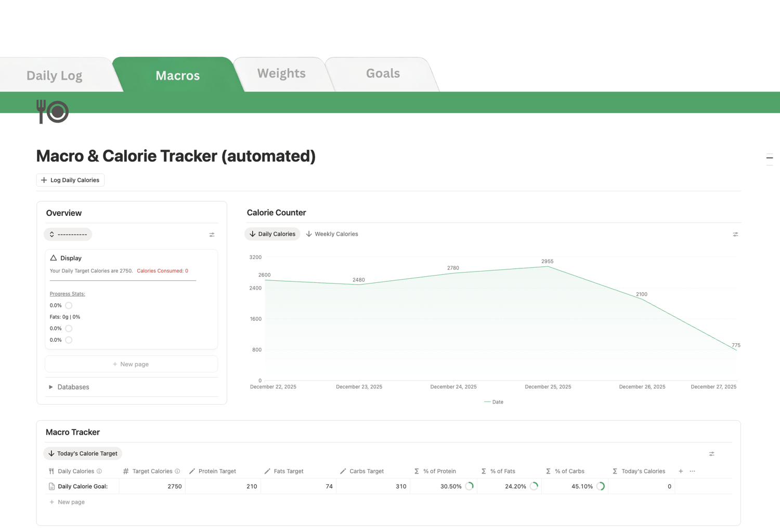Image resolution: width=780 pixels, height=532 pixels.
Task: Open the Protein Target column header menu
Action: [212, 471]
